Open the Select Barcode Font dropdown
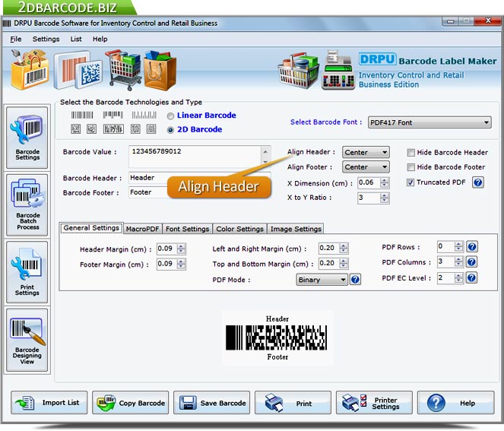The height and width of the screenshot is (431, 504). (x=430, y=122)
